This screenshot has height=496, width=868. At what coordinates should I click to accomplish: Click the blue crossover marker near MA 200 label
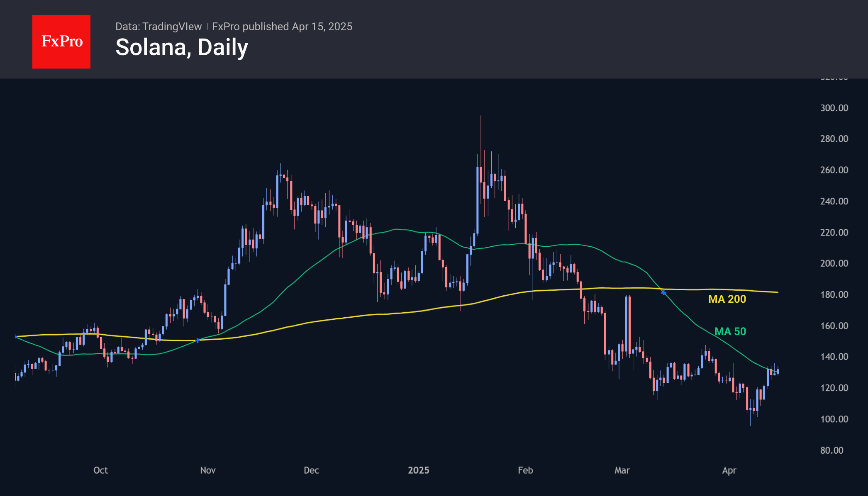coord(663,293)
